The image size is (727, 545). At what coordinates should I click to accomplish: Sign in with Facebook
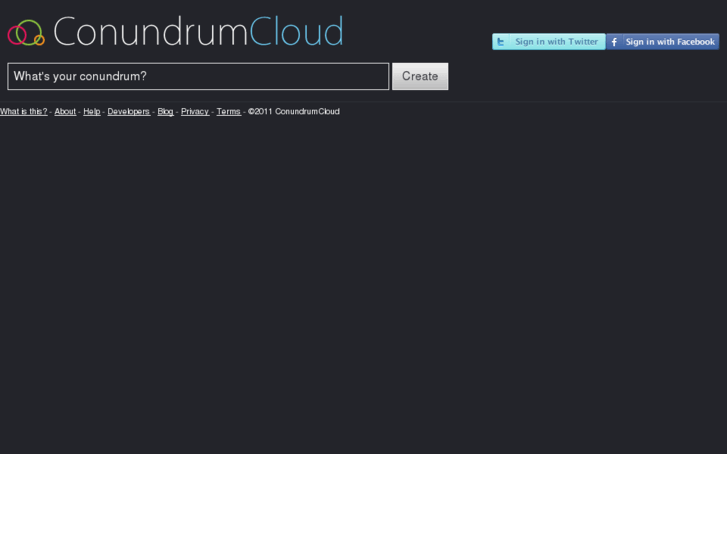(x=663, y=42)
